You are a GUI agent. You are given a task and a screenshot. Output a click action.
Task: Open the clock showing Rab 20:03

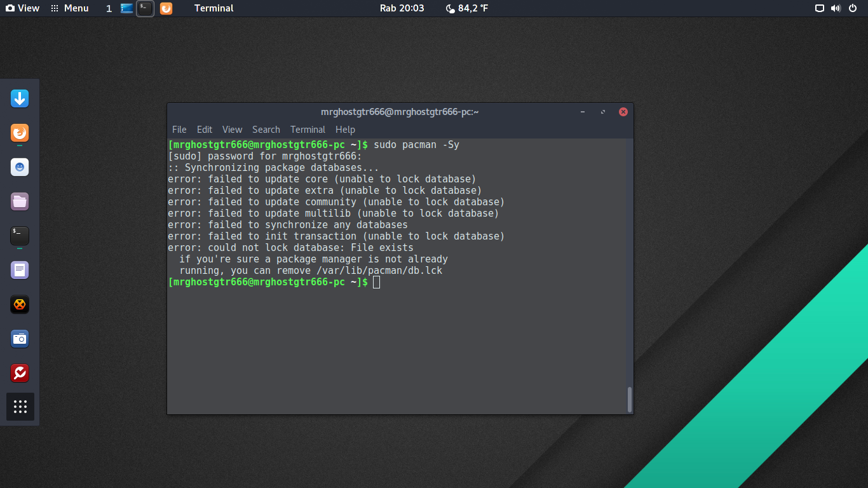pos(402,8)
